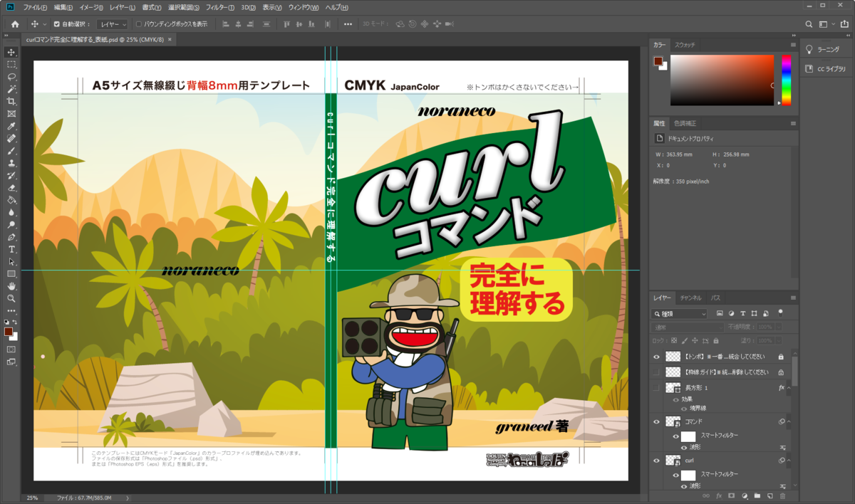Select the Magic Wand tool
The width and height of the screenshot is (855, 504).
click(x=11, y=89)
